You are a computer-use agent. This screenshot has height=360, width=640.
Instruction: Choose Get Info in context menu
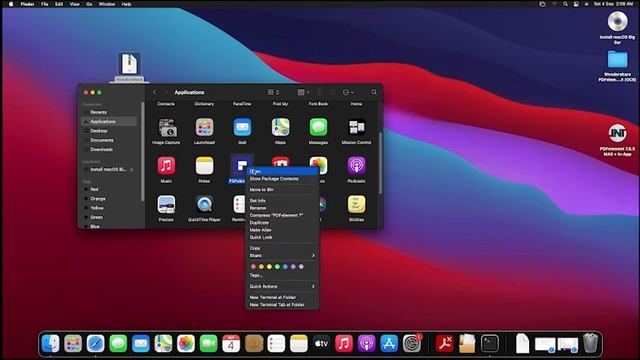(282, 201)
